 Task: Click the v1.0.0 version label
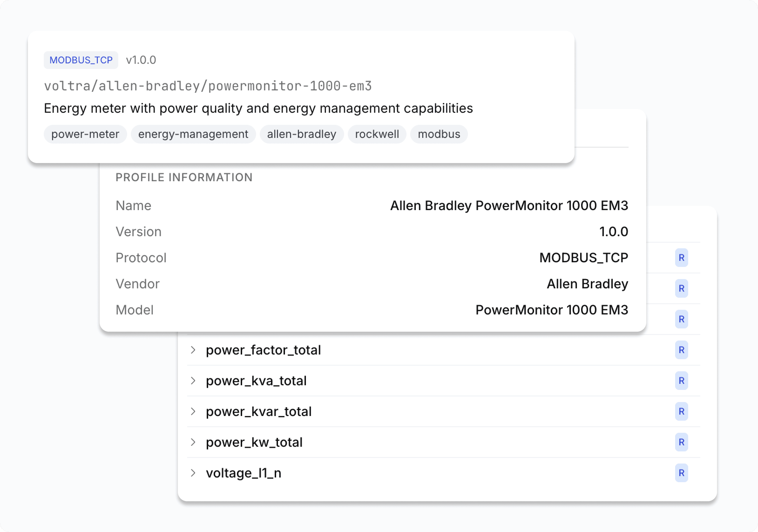[141, 60]
